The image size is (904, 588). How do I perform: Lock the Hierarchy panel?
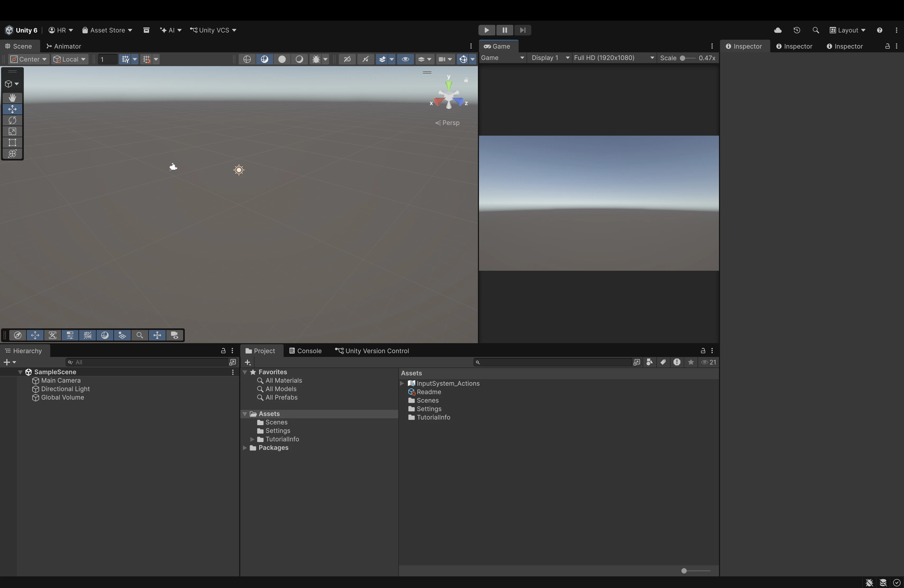[x=223, y=351]
